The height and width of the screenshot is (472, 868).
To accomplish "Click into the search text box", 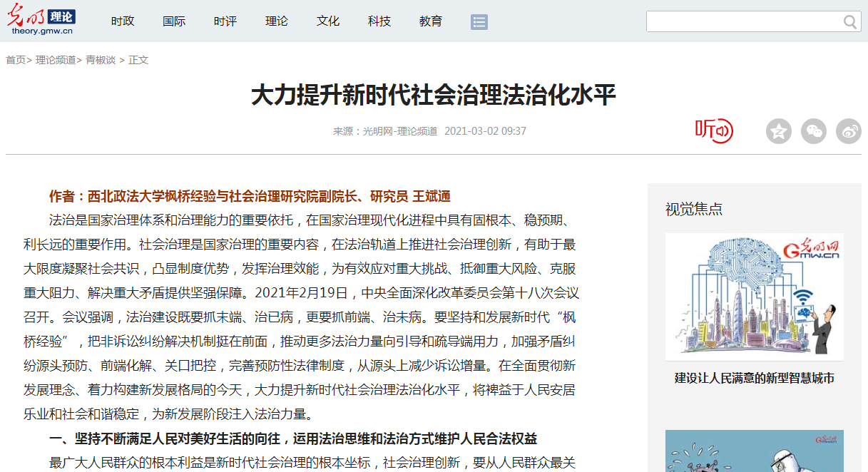I will 743,22.
